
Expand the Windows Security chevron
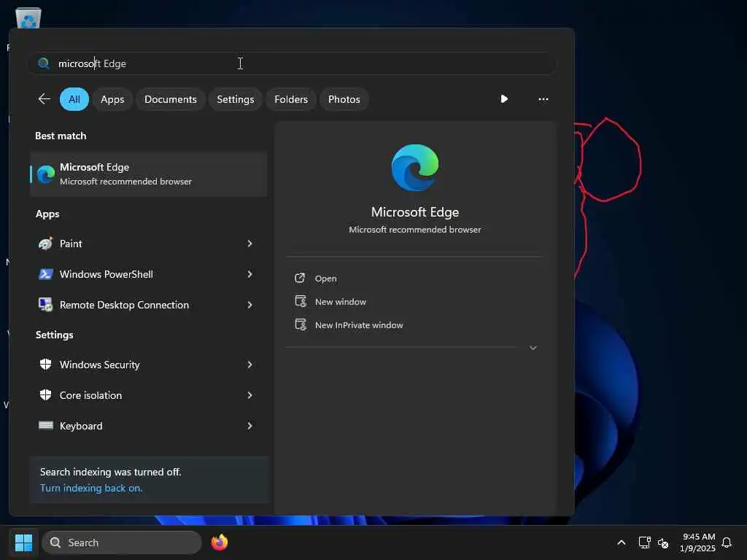[x=249, y=365]
